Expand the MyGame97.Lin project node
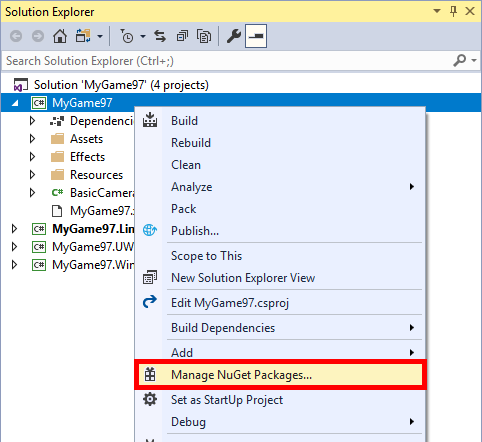This screenshot has width=482, height=442. pyautogui.click(x=14, y=229)
